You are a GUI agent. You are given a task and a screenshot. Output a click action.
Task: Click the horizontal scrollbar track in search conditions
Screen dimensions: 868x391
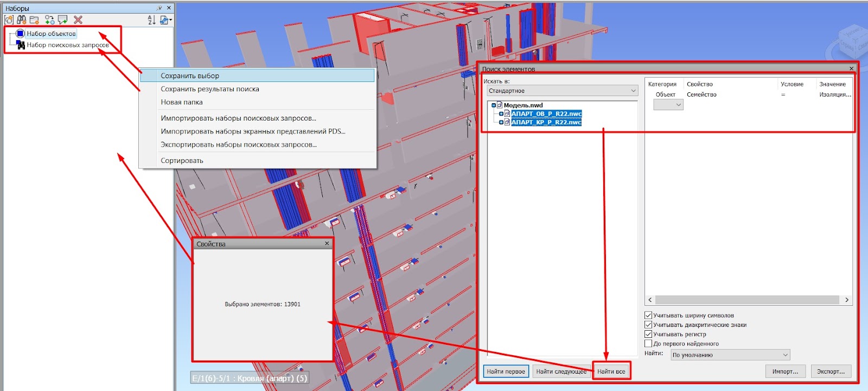point(748,300)
